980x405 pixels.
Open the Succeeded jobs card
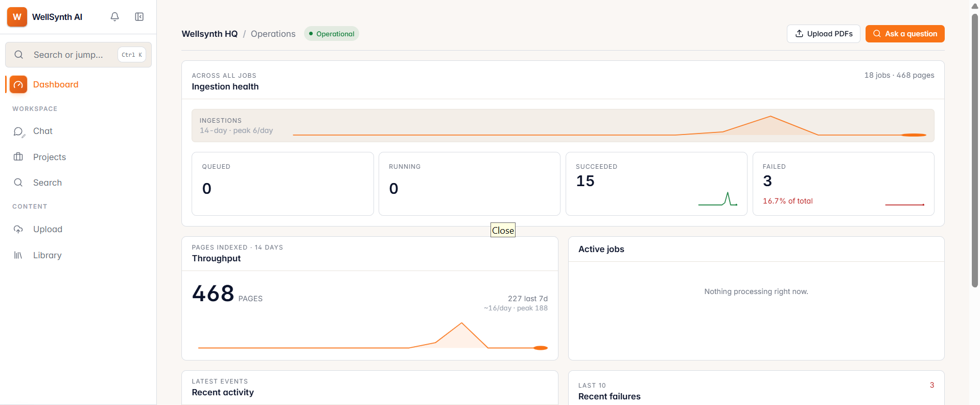[656, 184]
